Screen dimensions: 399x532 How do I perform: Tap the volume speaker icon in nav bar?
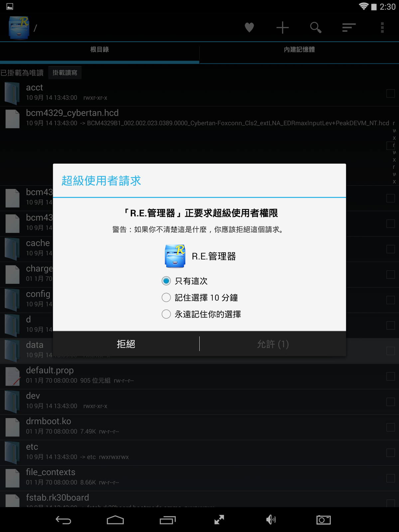[271, 520]
